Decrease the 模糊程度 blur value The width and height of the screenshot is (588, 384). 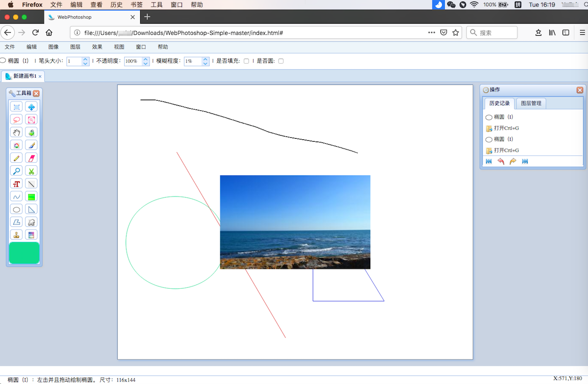pos(205,63)
